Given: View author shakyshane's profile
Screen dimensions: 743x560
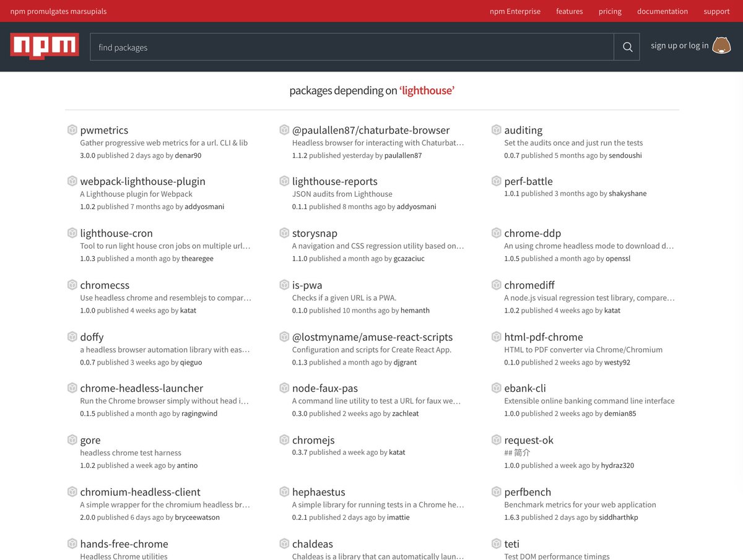Looking at the screenshot, I should click(627, 194).
